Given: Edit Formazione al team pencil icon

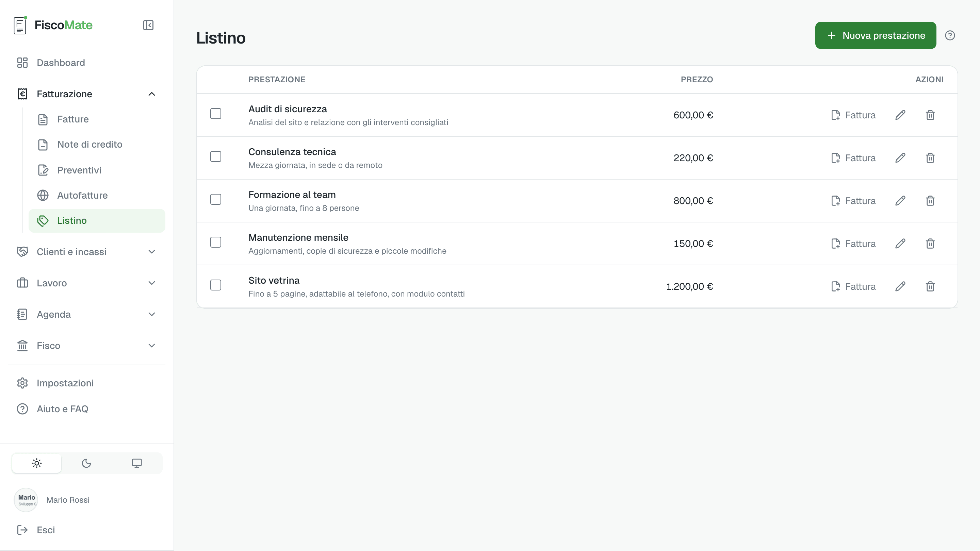Looking at the screenshot, I should [x=900, y=201].
